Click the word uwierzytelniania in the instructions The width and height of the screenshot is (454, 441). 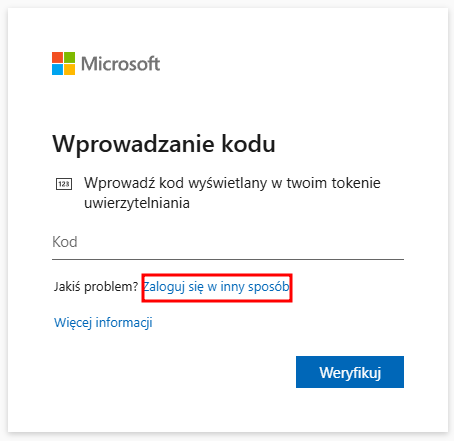pyautogui.click(x=137, y=203)
